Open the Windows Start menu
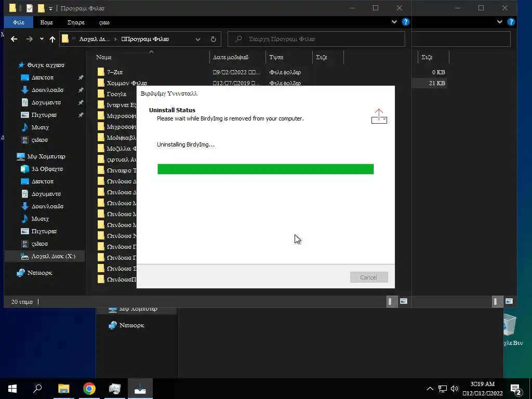The height and width of the screenshot is (399, 532). 12,389
